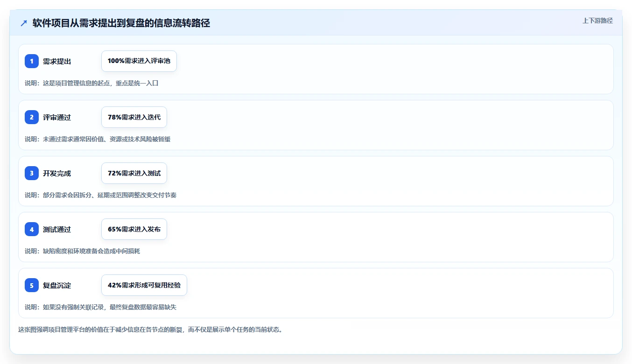The image size is (632, 364).
Task: Select the 65%需求进入发布 chip
Action: point(134,229)
